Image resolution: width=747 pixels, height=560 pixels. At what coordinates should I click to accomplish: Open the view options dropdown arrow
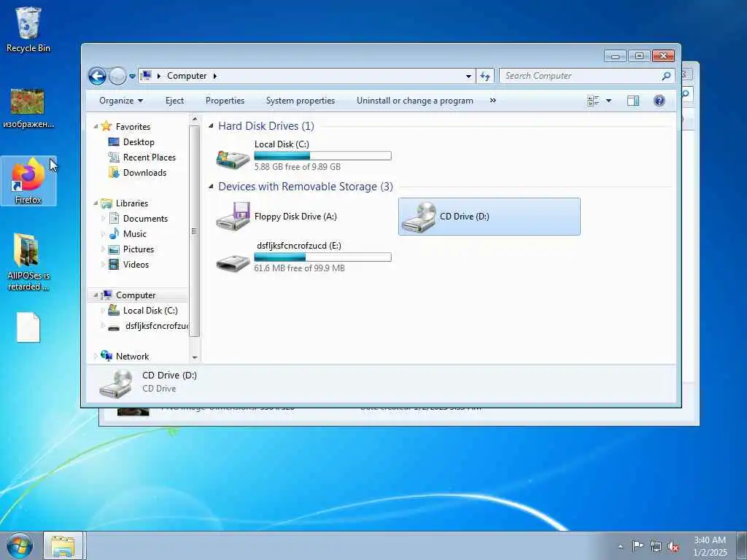click(608, 101)
